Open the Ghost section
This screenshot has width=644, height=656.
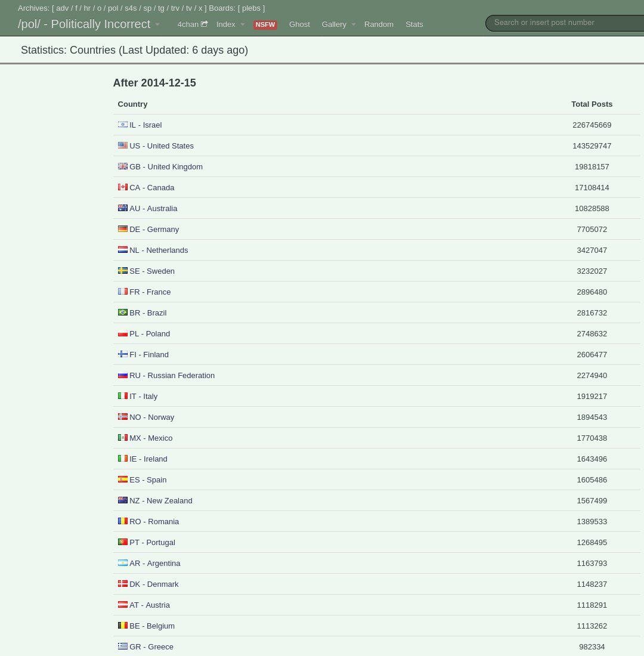pyautogui.click(x=299, y=24)
